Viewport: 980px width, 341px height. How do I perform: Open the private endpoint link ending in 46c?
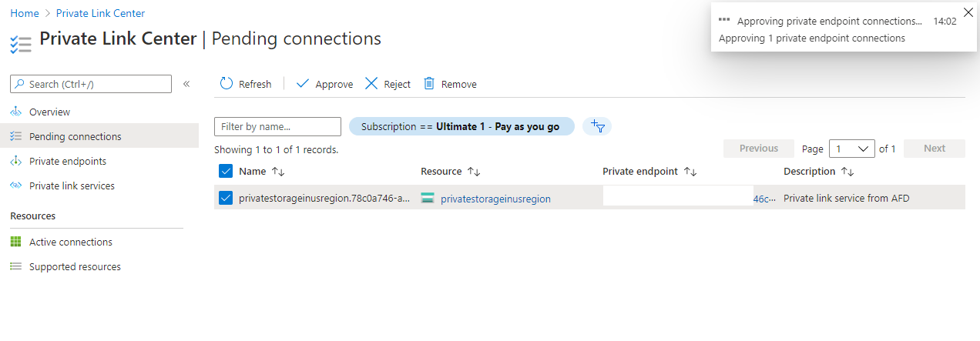(x=764, y=199)
